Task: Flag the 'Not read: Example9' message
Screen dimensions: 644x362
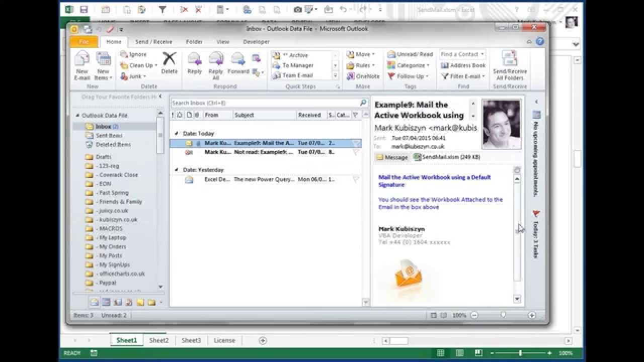Action: click(x=355, y=152)
